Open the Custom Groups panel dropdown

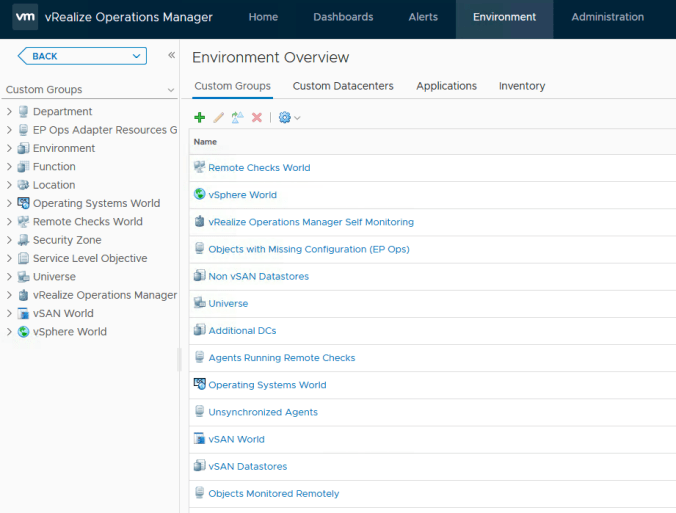coord(171,90)
